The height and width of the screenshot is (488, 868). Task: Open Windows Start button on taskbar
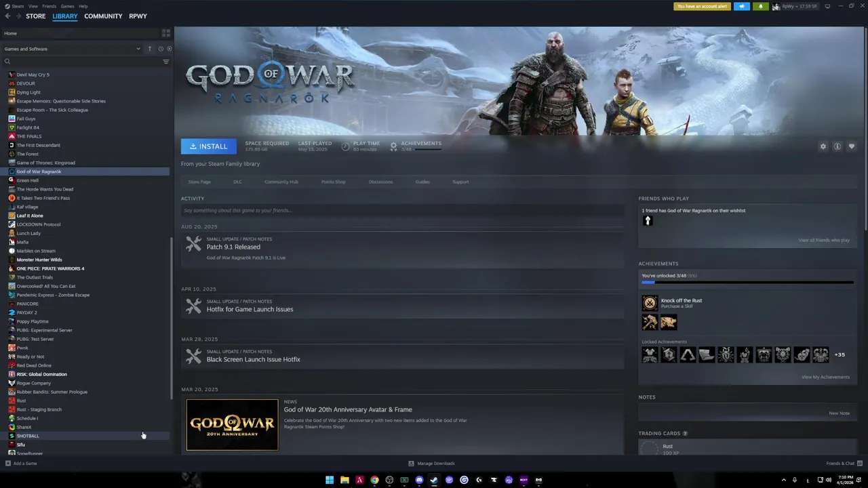click(x=330, y=480)
